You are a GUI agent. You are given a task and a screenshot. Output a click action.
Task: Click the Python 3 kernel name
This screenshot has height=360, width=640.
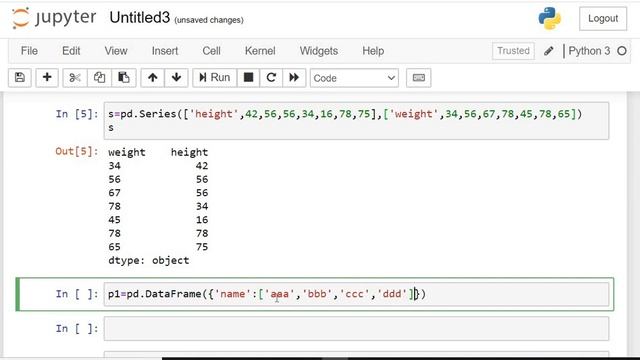(589, 51)
